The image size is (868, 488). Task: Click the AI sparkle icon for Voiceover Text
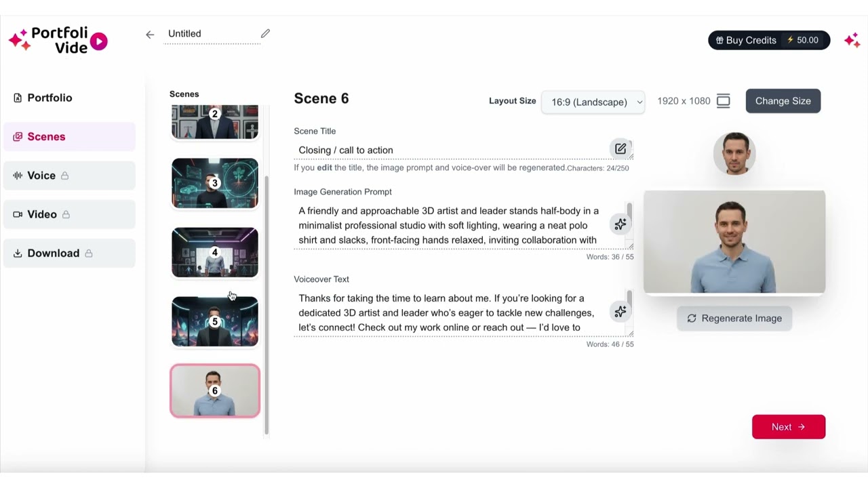pos(620,312)
